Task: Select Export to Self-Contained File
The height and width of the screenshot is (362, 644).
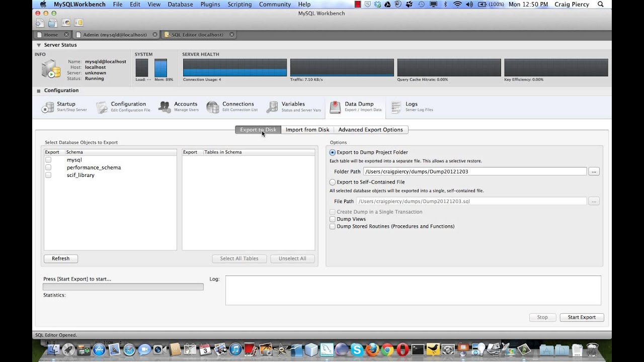Action: tap(333, 182)
